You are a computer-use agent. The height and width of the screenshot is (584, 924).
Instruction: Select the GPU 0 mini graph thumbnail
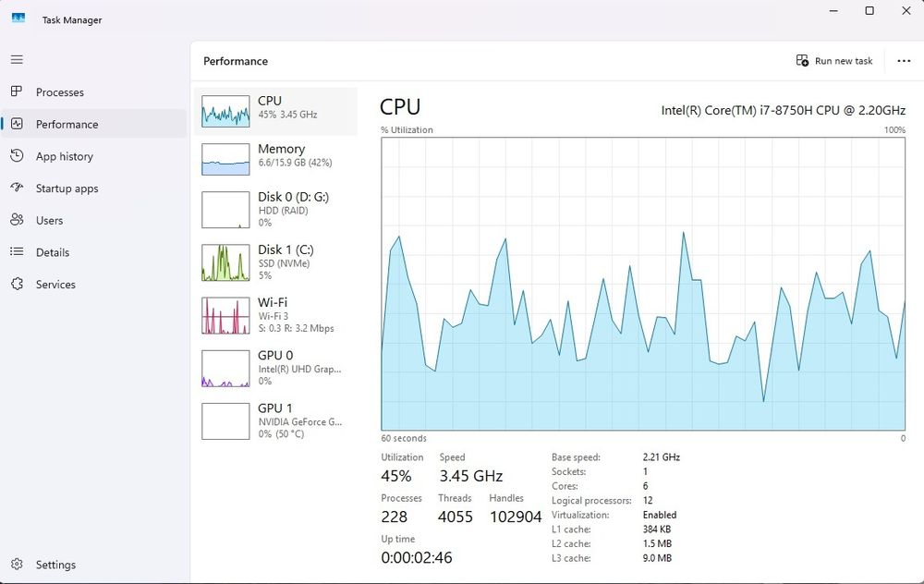click(225, 369)
